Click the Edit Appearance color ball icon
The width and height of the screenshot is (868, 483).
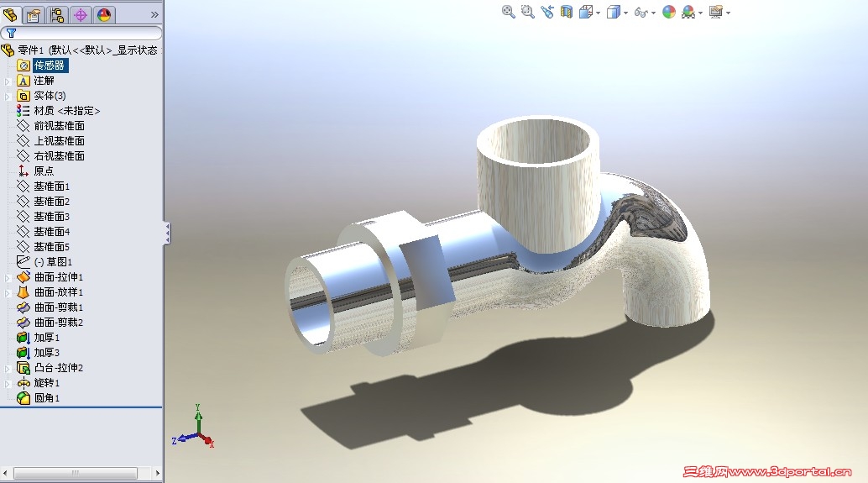[x=669, y=12]
